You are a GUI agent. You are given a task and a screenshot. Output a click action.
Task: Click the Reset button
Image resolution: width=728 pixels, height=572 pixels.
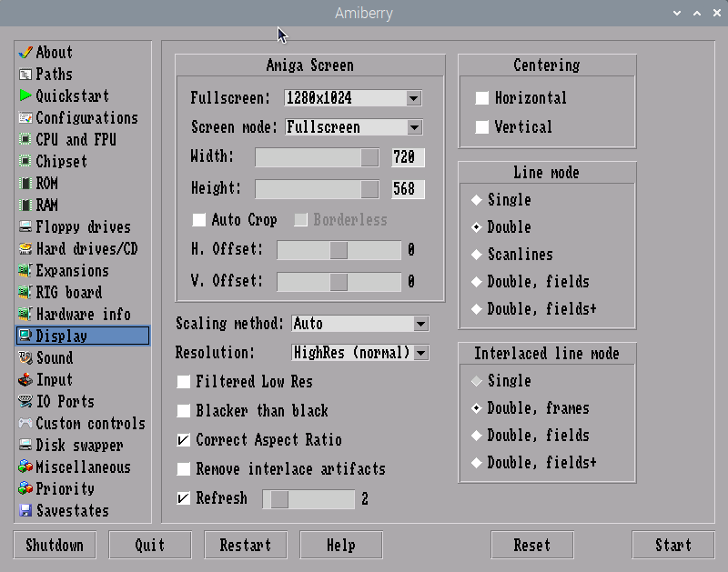pos(532,545)
